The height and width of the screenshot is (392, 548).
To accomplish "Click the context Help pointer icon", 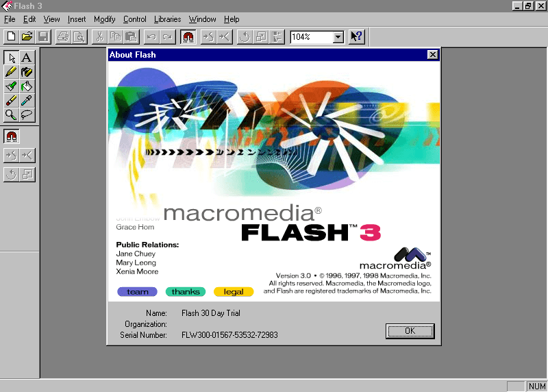I will 357,37.
